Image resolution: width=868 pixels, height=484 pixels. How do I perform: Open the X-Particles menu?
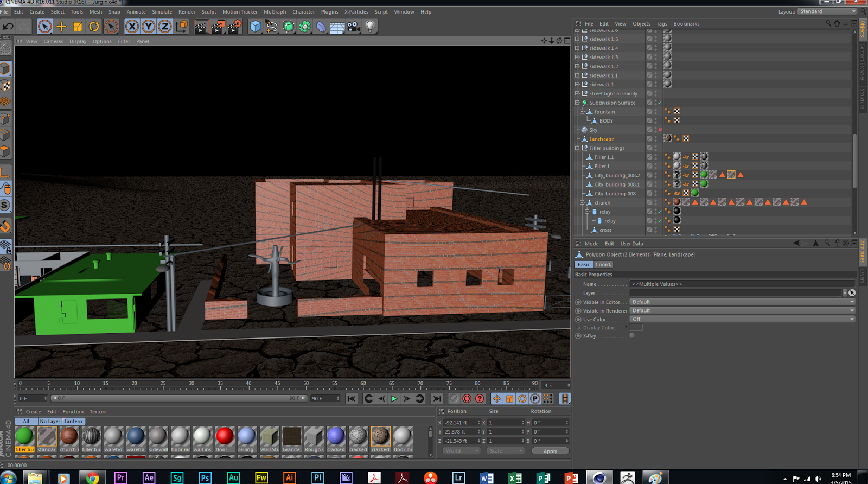coord(356,12)
